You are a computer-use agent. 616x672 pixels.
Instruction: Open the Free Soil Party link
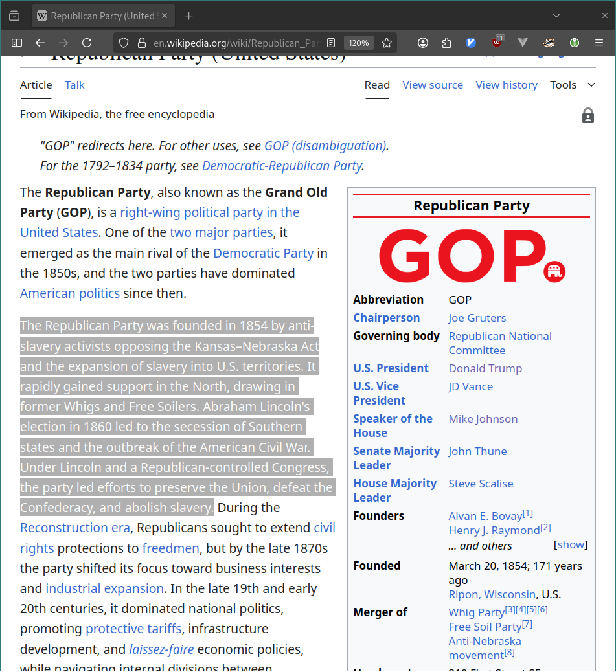(485, 627)
